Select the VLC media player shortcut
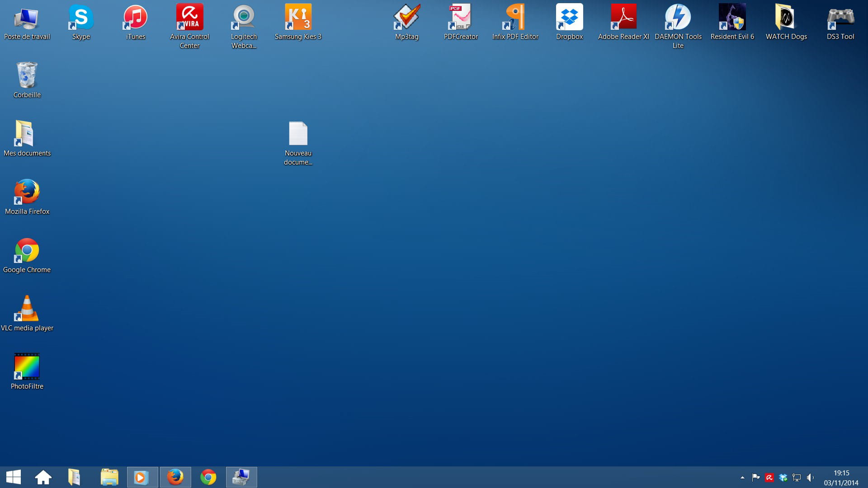 pos(27,314)
